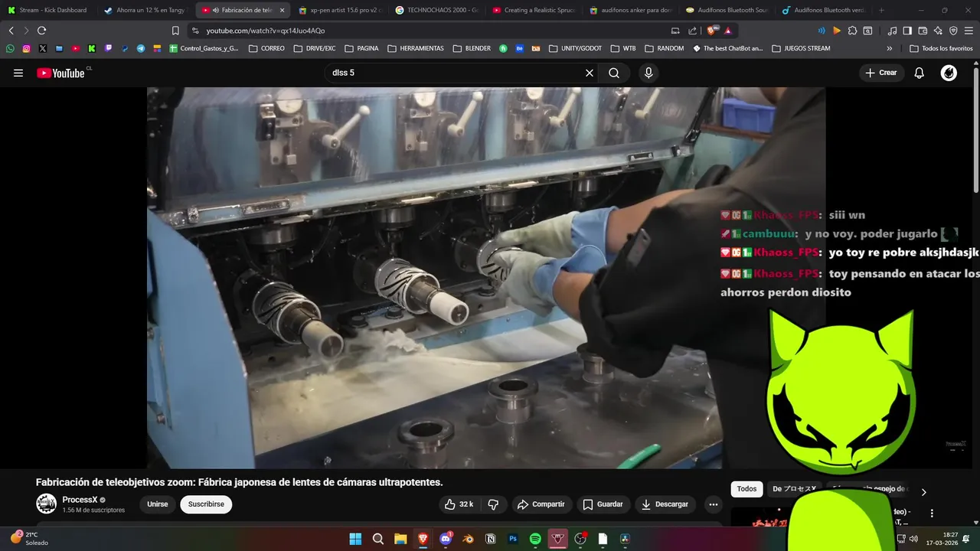Open the Windows Start menu
Image resolution: width=980 pixels, height=551 pixels.
click(355, 539)
